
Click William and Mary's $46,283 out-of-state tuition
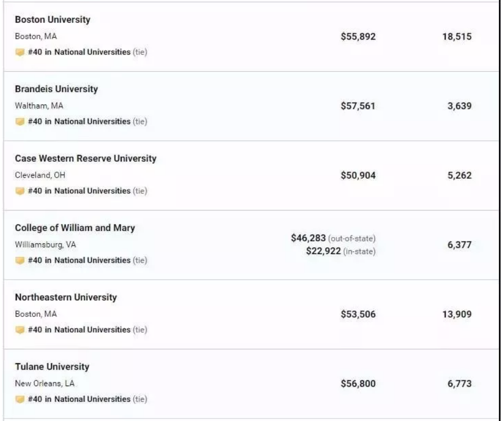point(308,238)
